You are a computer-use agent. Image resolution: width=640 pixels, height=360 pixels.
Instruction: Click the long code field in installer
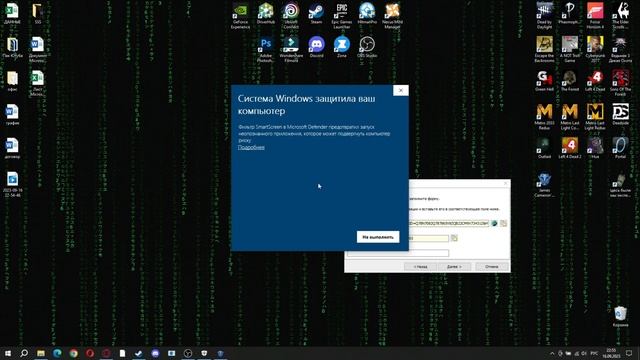pos(448,223)
